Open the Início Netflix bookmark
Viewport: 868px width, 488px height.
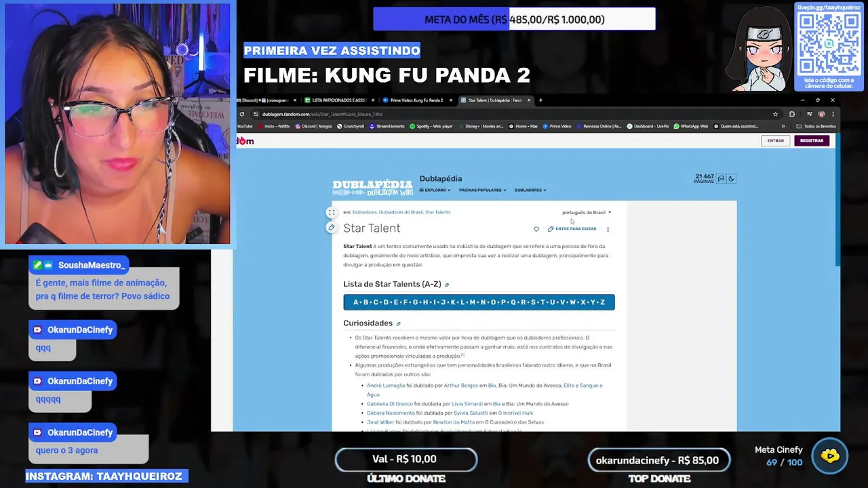pyautogui.click(x=273, y=126)
